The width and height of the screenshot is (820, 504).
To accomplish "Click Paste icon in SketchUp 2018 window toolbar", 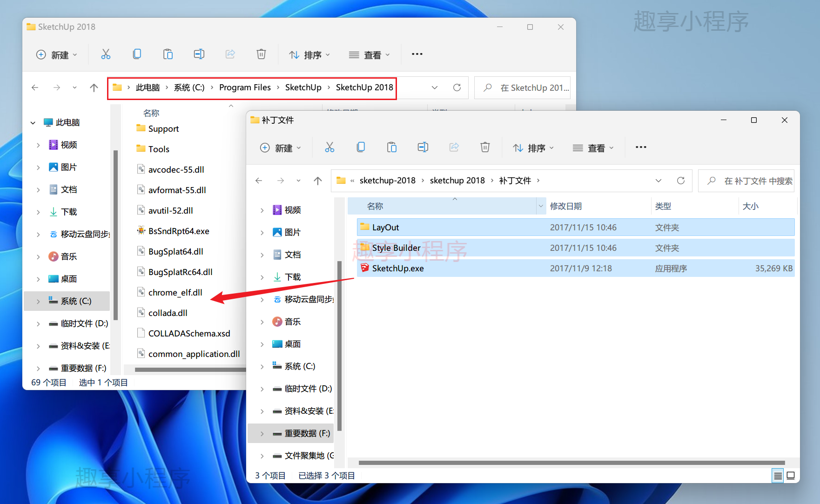I will click(x=168, y=54).
